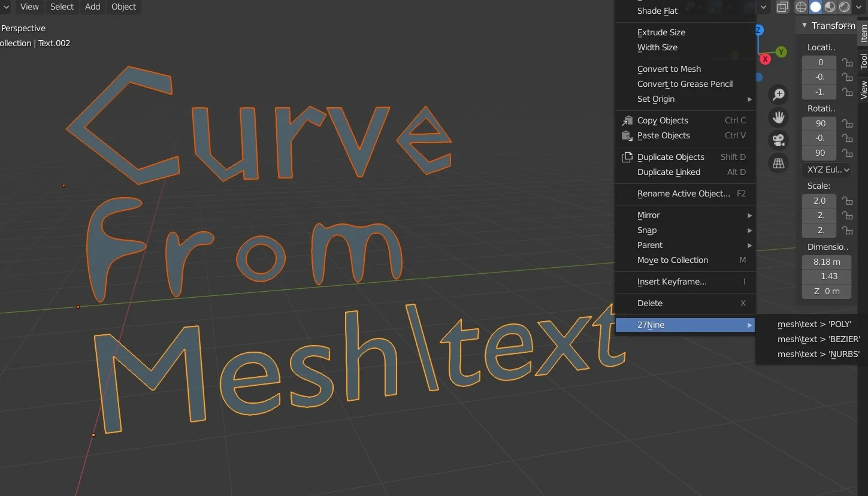
Task: Select solid viewport shading mode
Action: [815, 7]
